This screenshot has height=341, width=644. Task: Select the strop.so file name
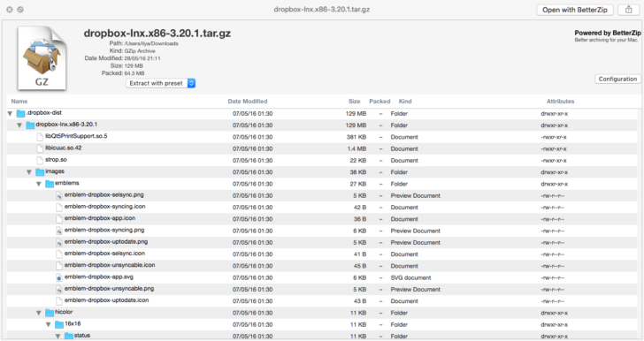pos(56,160)
